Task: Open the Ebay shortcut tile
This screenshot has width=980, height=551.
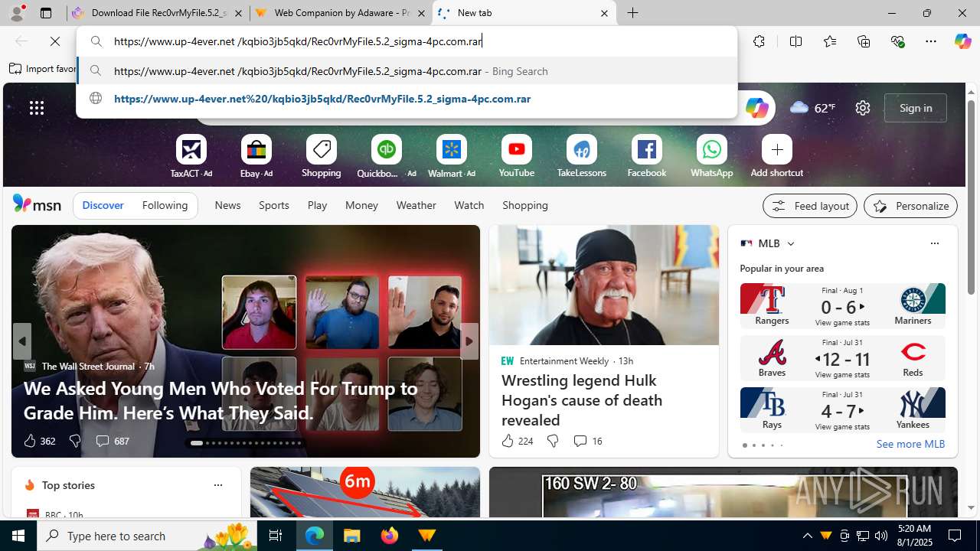Action: tap(256, 156)
